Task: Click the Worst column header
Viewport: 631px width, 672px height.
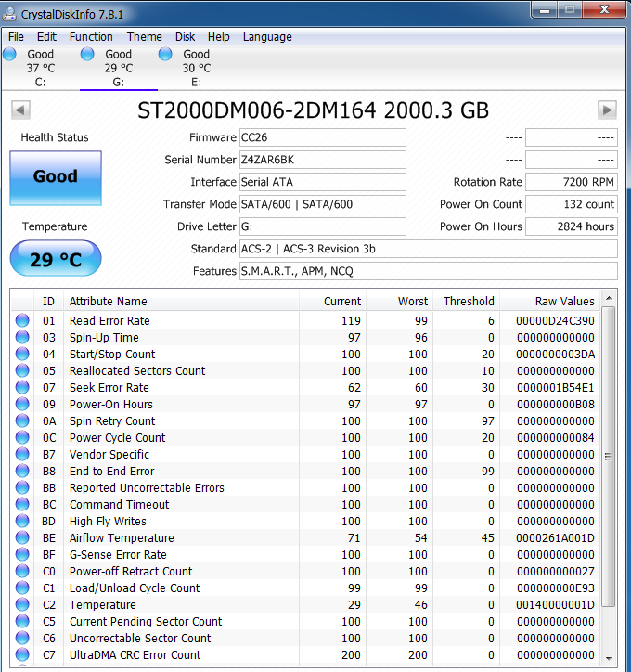Action: tap(400, 302)
